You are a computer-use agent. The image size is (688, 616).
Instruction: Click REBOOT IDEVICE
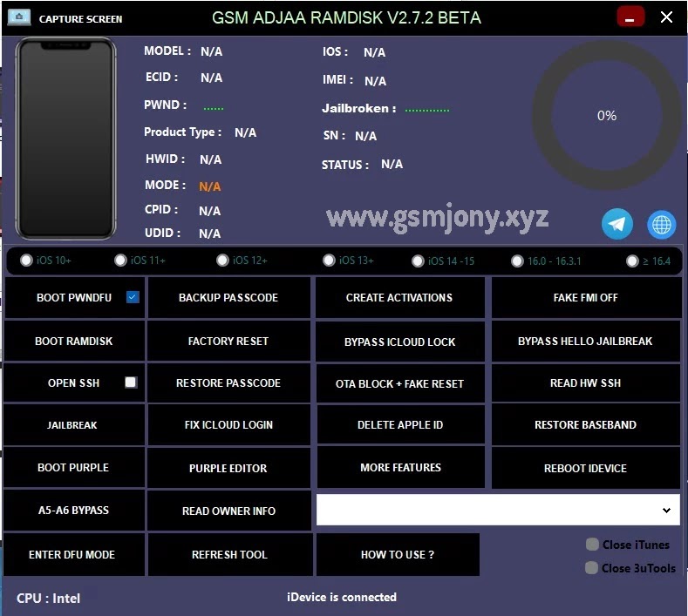[x=586, y=468]
